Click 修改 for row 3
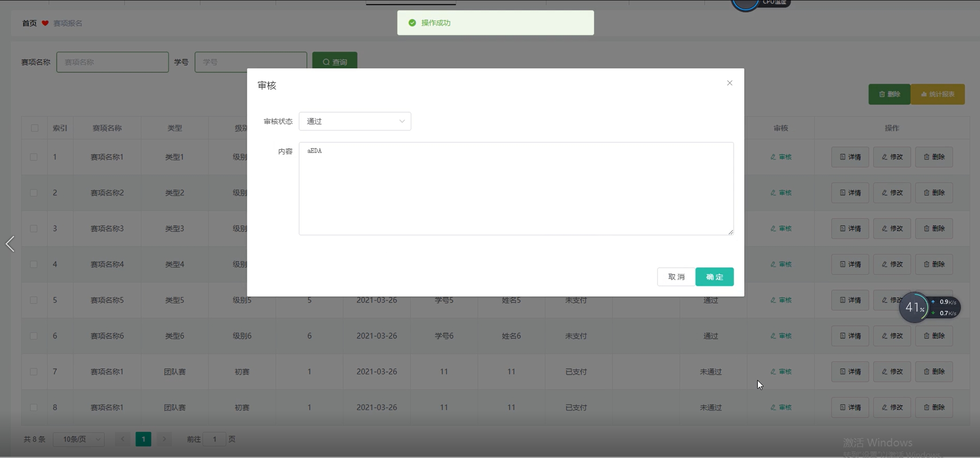Screen dimensions: 980x458 [x=892, y=228]
